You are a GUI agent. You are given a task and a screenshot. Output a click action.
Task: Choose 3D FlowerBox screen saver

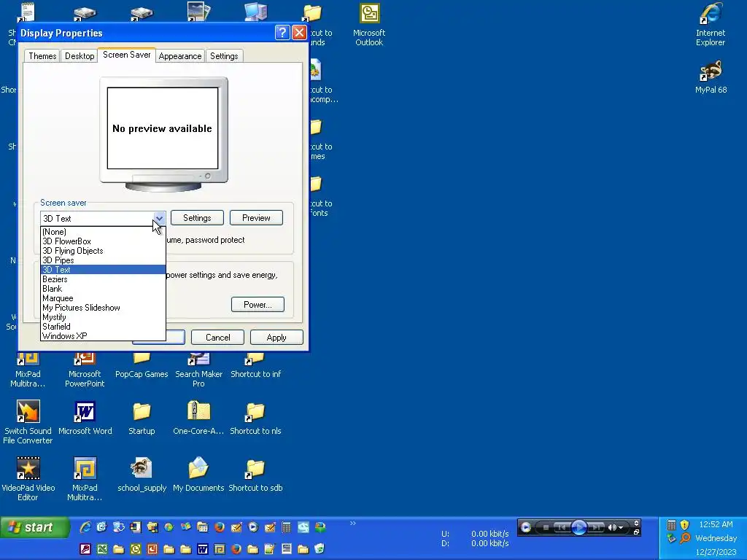pyautogui.click(x=103, y=241)
